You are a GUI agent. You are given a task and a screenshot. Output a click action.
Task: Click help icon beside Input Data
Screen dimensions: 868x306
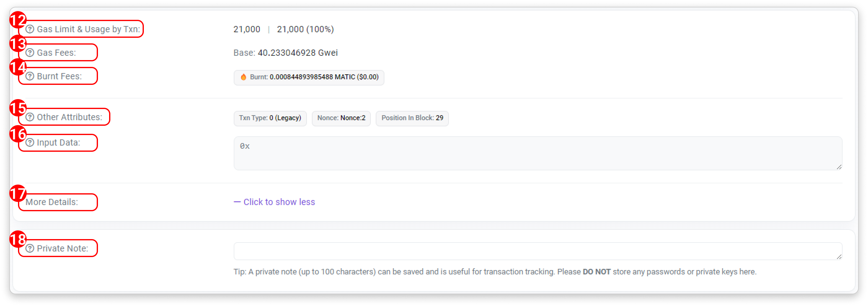(x=30, y=143)
